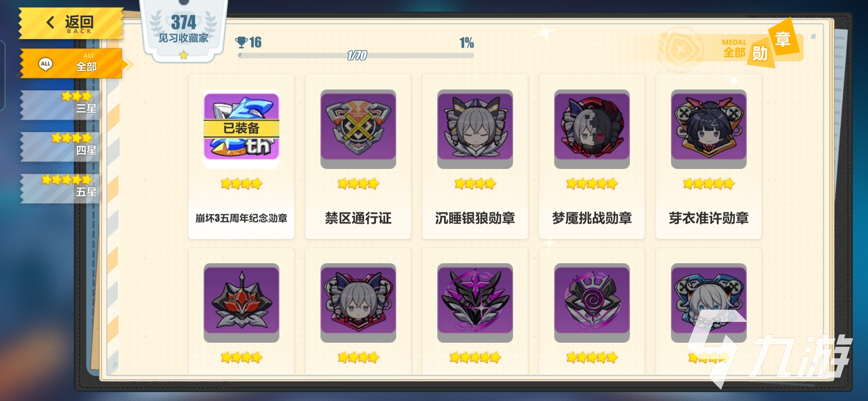
Task: Open the 禁区通行证 medal icon
Action: [358, 129]
